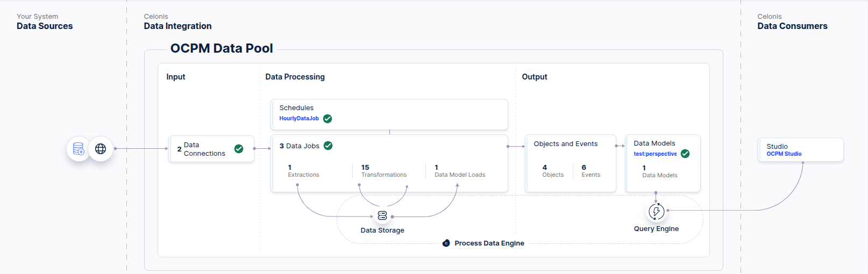
Task: Click the Data Jobs green checkmark icon
Action: coord(328,146)
